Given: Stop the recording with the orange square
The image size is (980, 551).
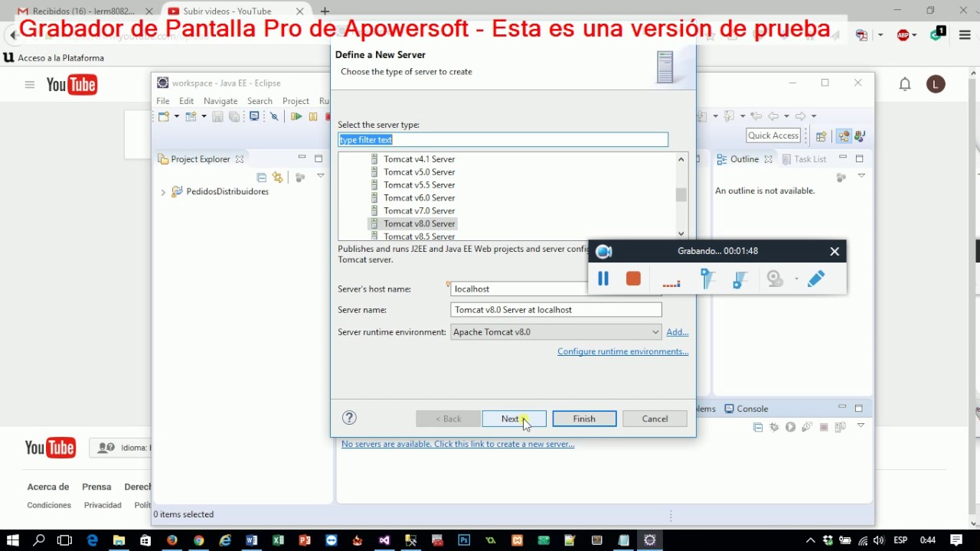Looking at the screenshot, I should coord(633,279).
